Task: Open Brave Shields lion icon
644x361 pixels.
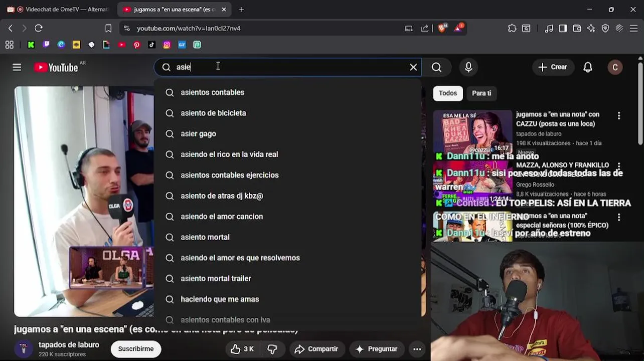Action: point(442,28)
